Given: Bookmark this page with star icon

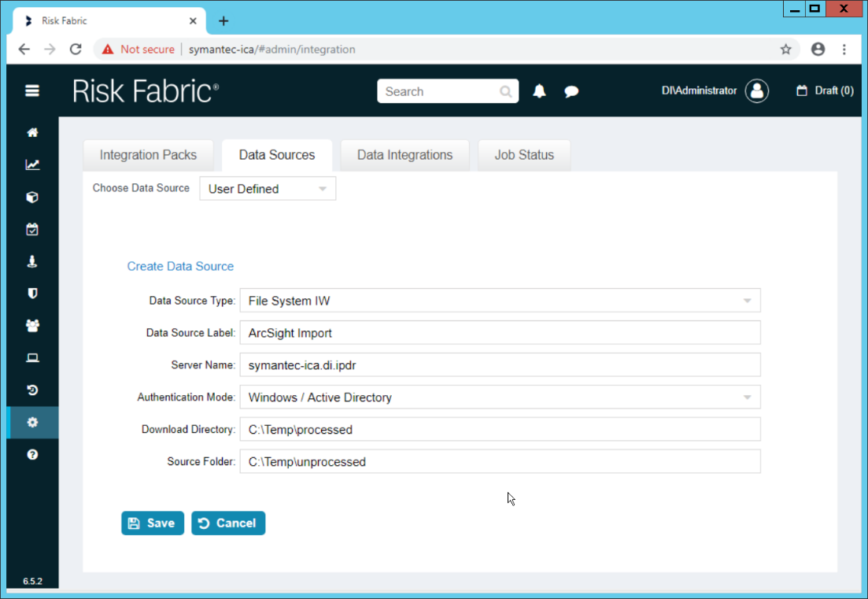Looking at the screenshot, I should [785, 50].
